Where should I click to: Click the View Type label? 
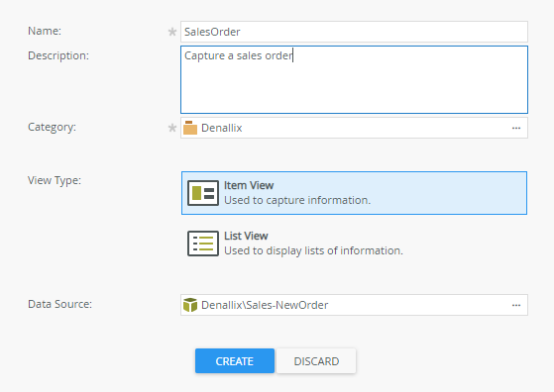pos(55,180)
